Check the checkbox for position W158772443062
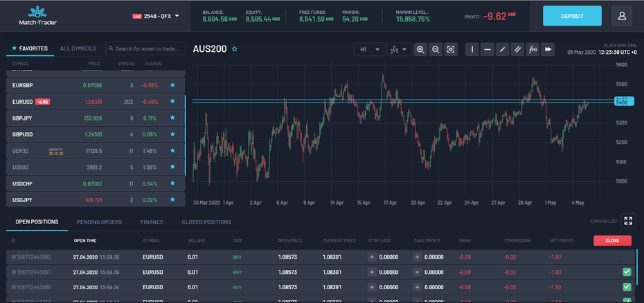 click(627, 257)
